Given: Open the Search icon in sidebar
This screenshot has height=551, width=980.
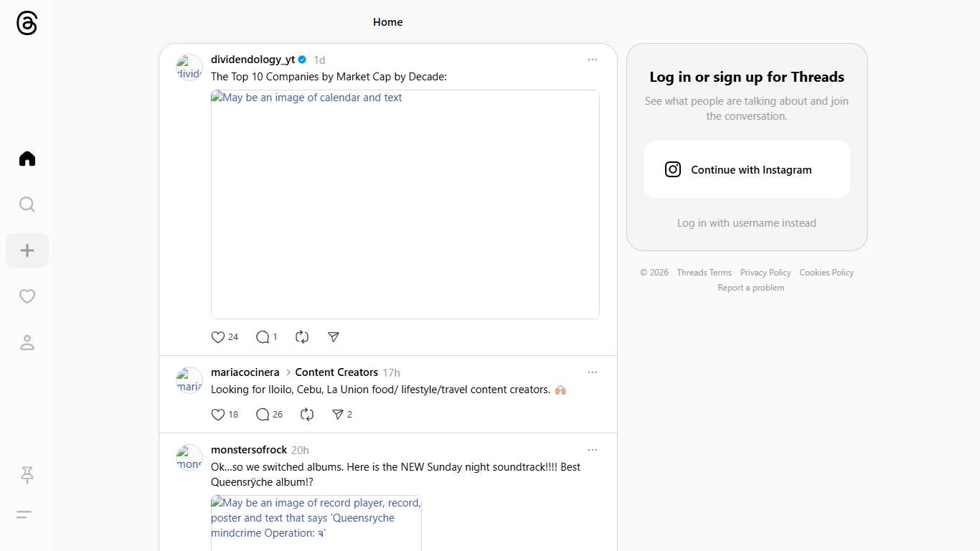Looking at the screenshot, I should [x=27, y=204].
